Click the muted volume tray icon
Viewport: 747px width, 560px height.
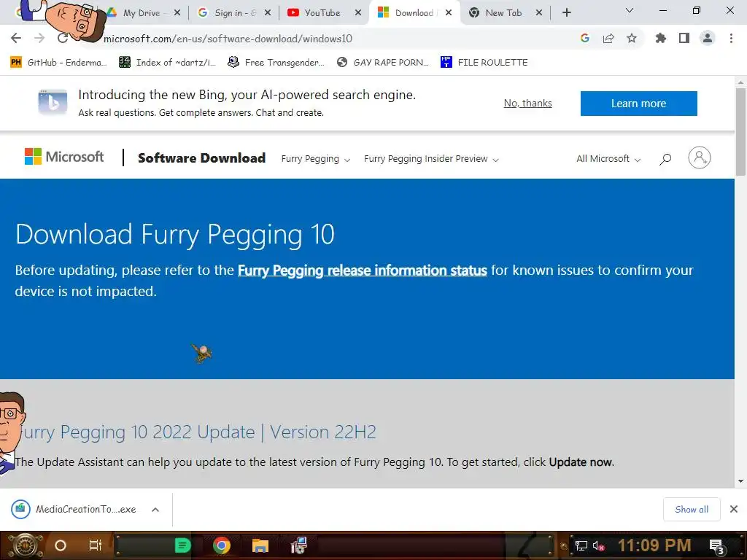pos(598,545)
